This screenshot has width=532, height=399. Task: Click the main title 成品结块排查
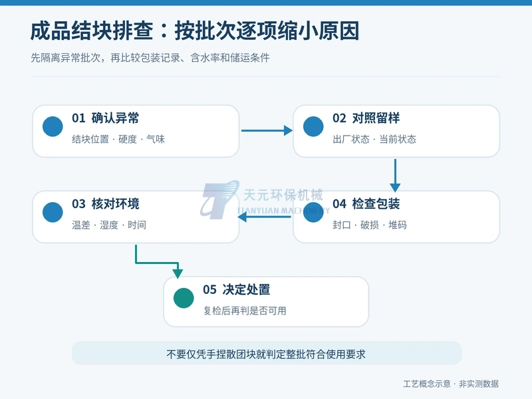pyautogui.click(x=195, y=31)
